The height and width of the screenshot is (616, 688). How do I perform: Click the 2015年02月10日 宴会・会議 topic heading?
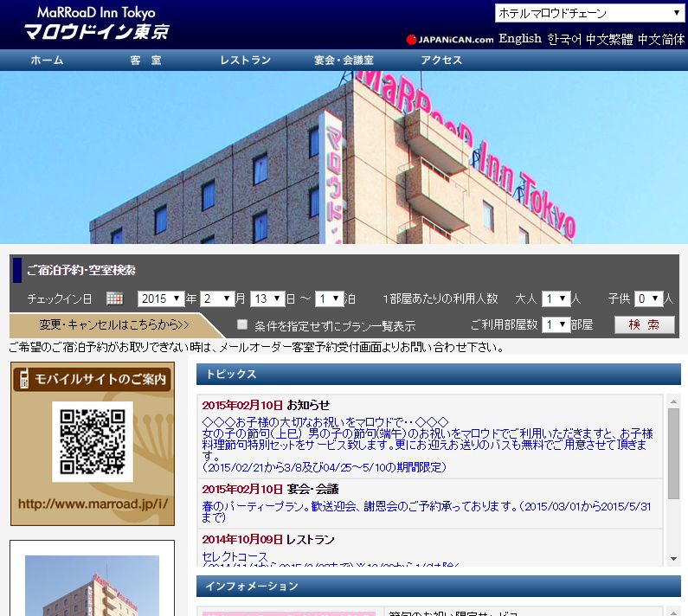pos(270,489)
